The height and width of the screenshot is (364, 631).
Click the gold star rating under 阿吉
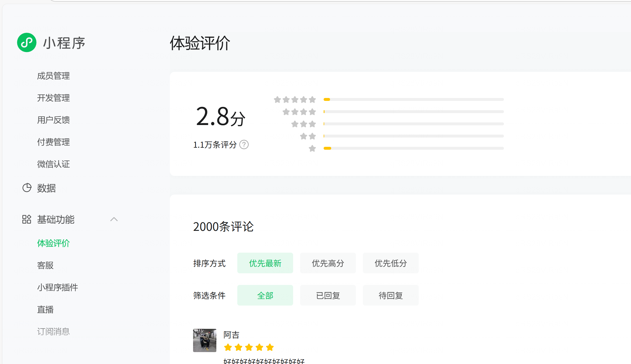point(249,347)
